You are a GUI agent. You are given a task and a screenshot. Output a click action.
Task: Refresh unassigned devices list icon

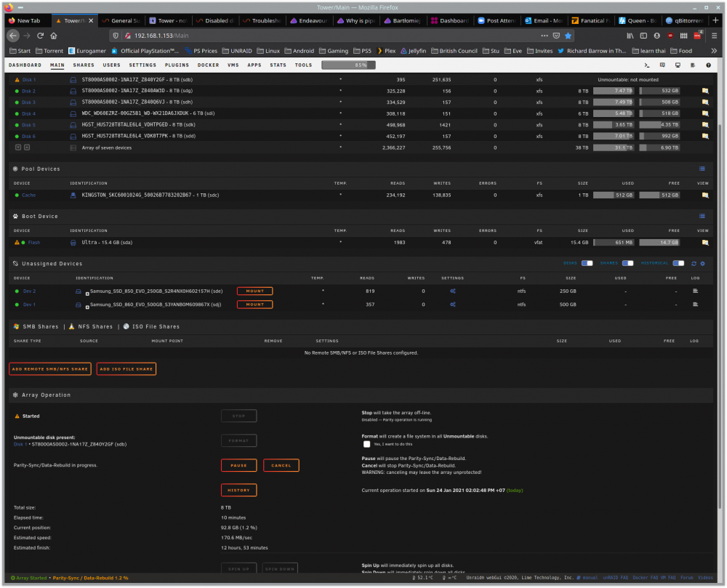(x=694, y=263)
